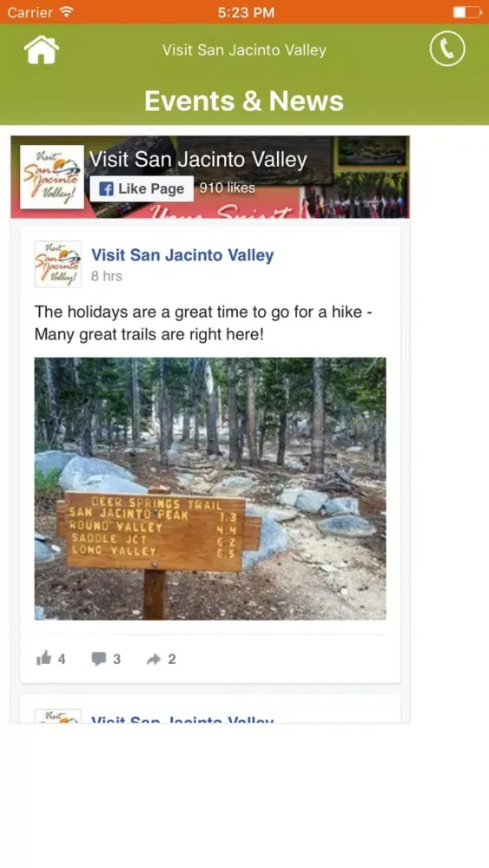
Task: Click the 910 likes count
Action: click(x=227, y=188)
